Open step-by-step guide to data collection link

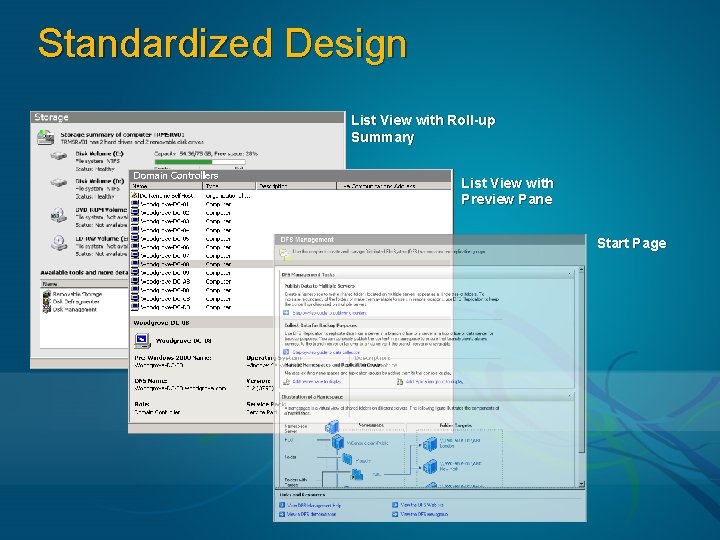point(326,352)
